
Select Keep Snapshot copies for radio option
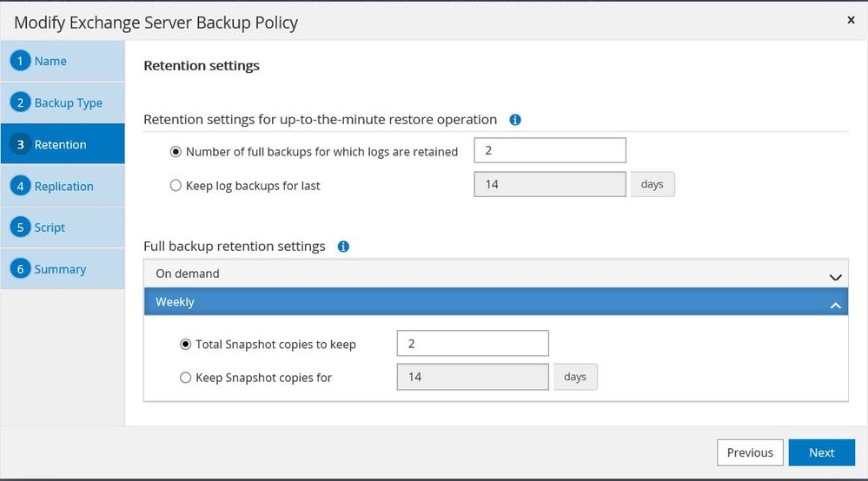coord(186,378)
